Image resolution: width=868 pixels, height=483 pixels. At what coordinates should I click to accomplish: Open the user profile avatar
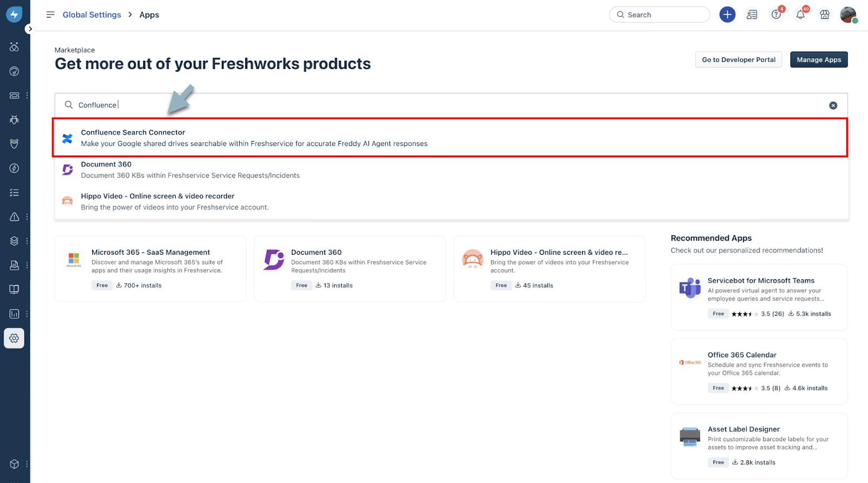tap(848, 15)
